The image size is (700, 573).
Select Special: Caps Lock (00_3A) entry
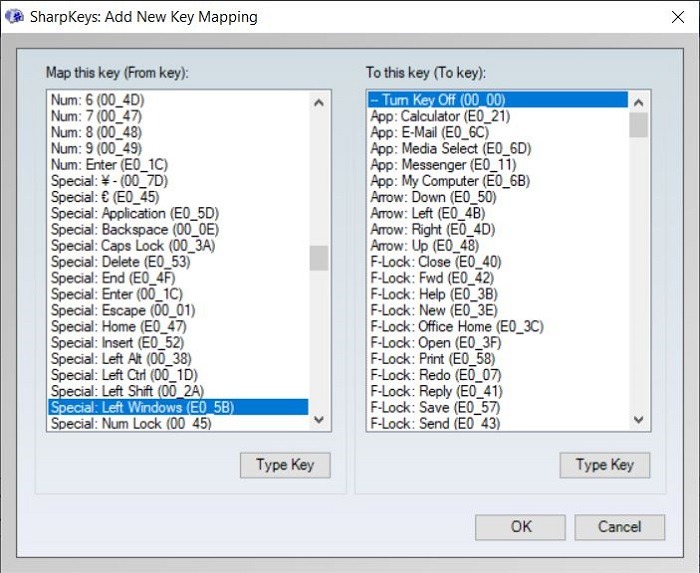click(x=178, y=245)
